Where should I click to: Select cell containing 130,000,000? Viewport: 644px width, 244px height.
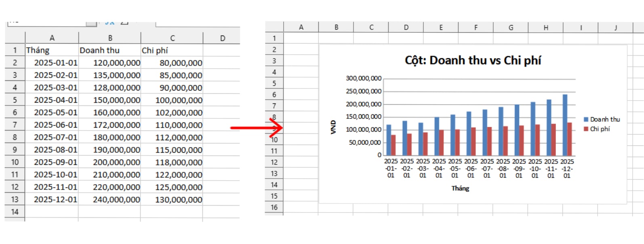(x=172, y=200)
